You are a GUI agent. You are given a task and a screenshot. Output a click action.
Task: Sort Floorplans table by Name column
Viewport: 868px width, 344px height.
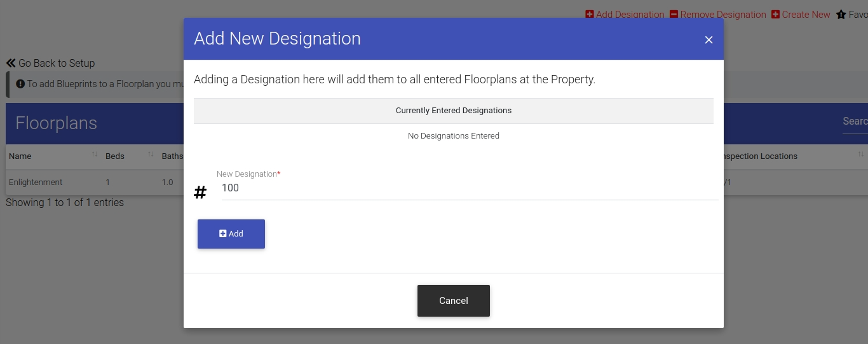[x=53, y=156]
